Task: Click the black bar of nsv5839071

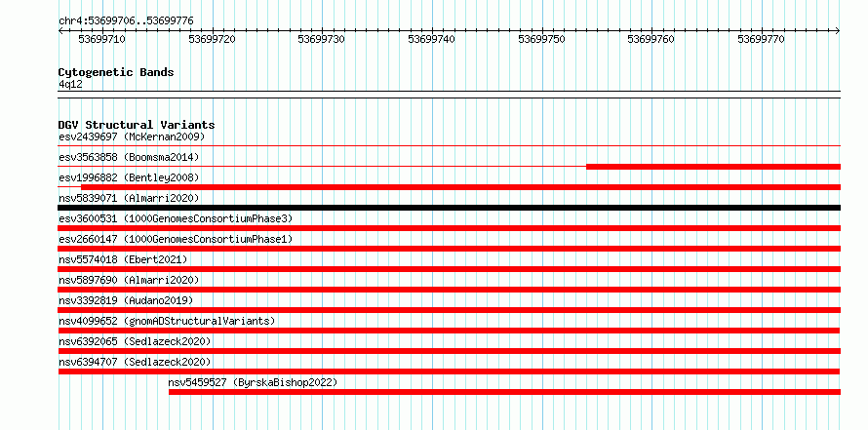Action: coord(449,208)
